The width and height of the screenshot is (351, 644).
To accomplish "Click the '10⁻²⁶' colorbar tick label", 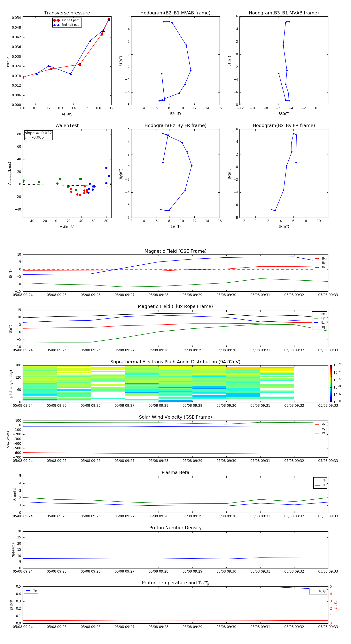I will tap(337, 365).
